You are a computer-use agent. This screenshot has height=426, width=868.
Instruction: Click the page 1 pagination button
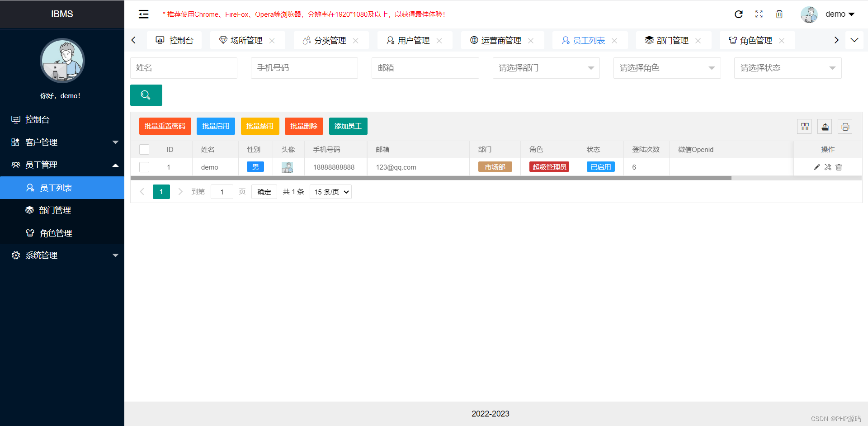pos(161,192)
